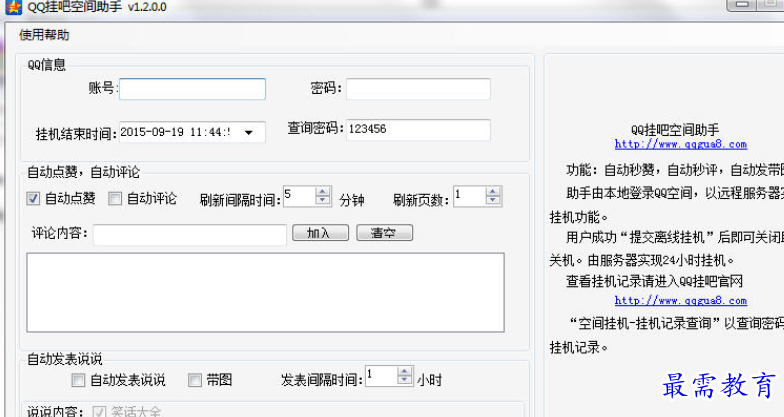Uncheck the 自动点赞 checkbox
This screenshot has width=784, height=417.
click(33, 198)
